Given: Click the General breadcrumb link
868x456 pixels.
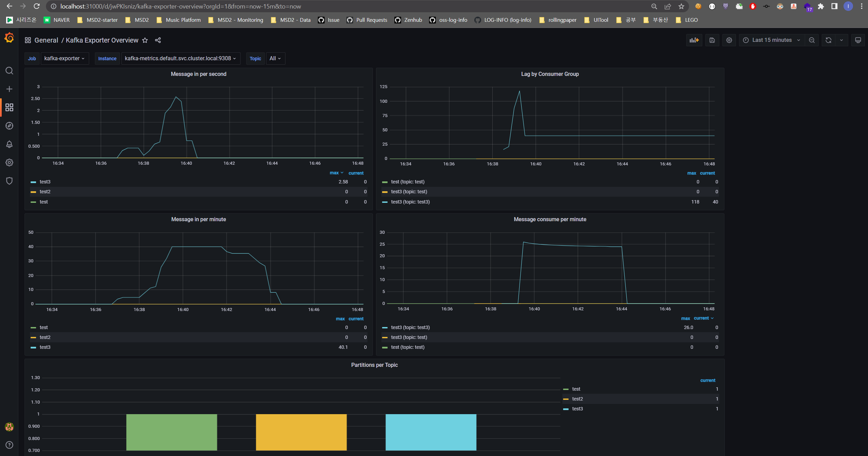Looking at the screenshot, I should [46, 40].
